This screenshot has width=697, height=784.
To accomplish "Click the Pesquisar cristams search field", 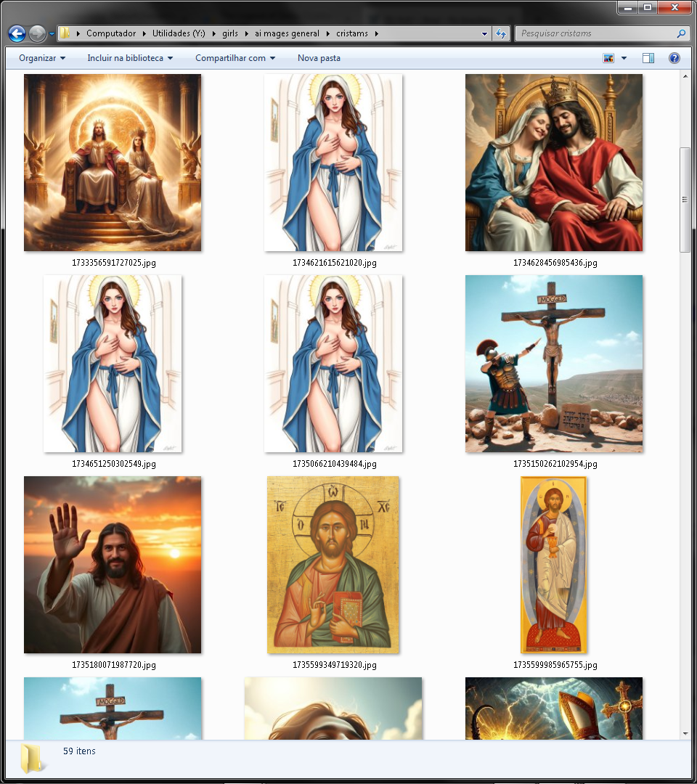I will point(595,33).
